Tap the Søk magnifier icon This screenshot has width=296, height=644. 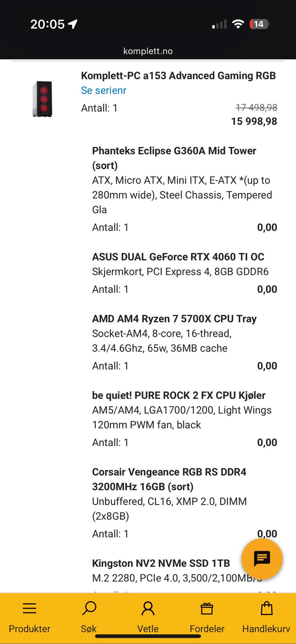click(x=89, y=609)
